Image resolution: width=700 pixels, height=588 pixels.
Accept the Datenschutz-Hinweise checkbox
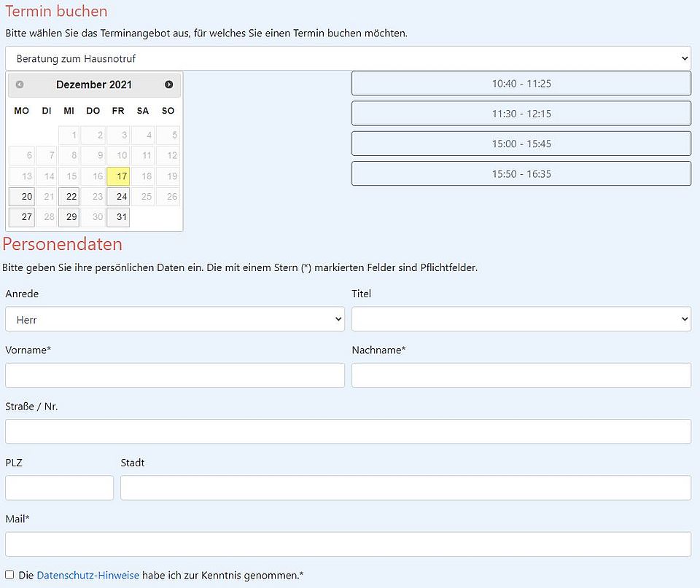(9, 575)
